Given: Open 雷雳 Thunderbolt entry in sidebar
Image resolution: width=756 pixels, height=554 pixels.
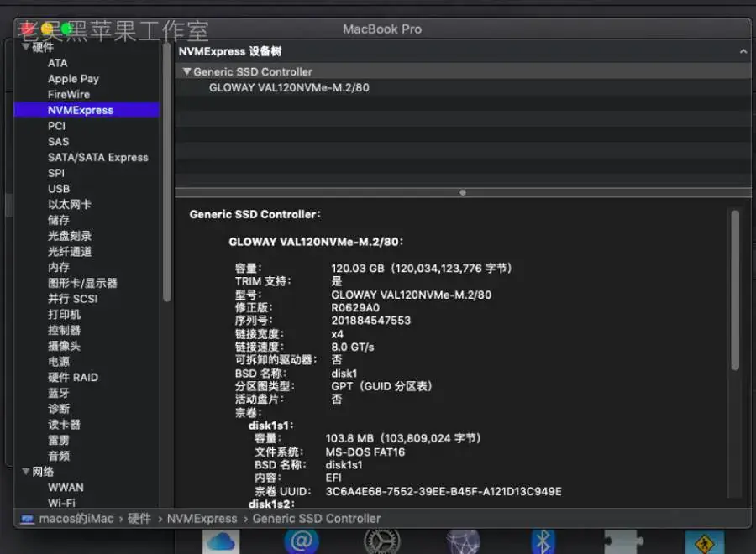Looking at the screenshot, I should (59, 441).
